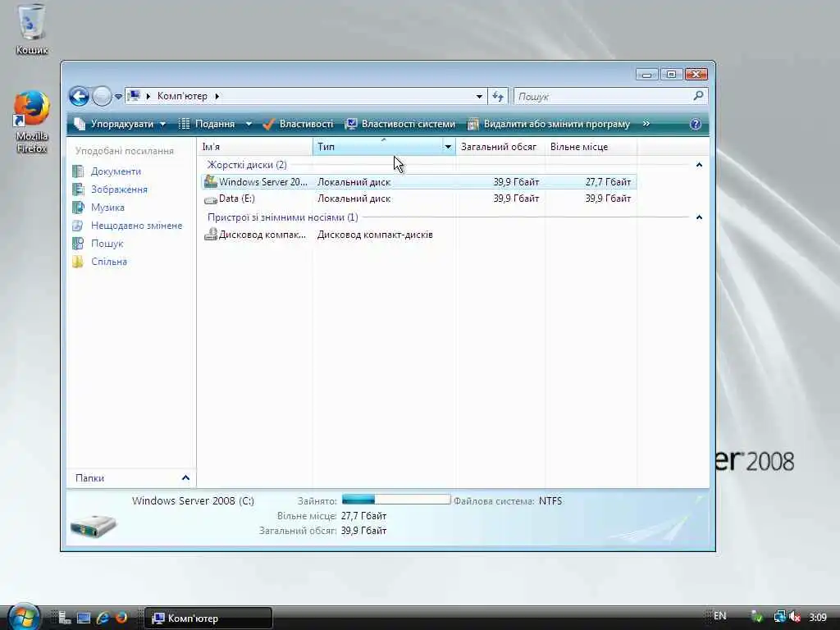Screen dimensions: 840x630
Task: Click the computer icon in address bar
Action: click(x=134, y=96)
